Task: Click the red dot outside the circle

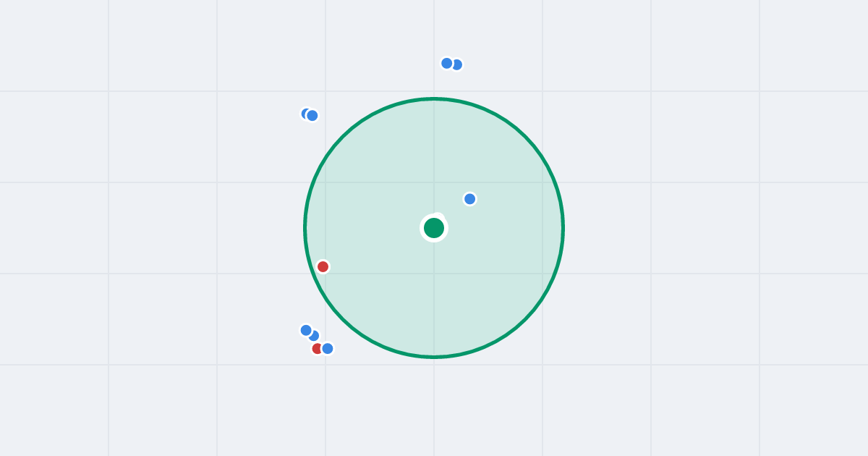Action: pyautogui.click(x=316, y=348)
